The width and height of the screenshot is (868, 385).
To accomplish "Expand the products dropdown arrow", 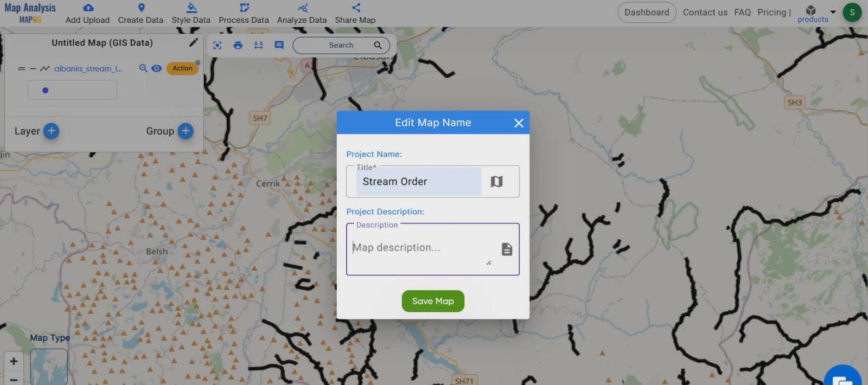I will 833,11.
